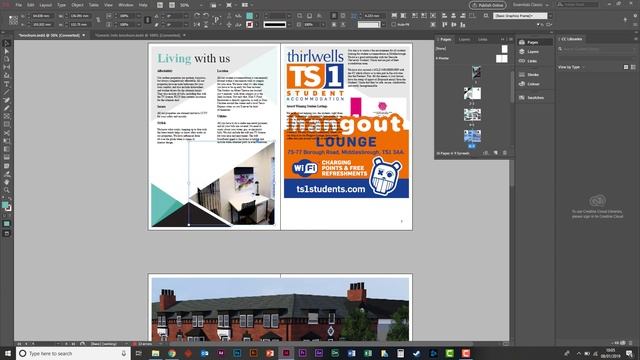
Task: Click the CC Libraries panel tab
Action: (x=571, y=39)
